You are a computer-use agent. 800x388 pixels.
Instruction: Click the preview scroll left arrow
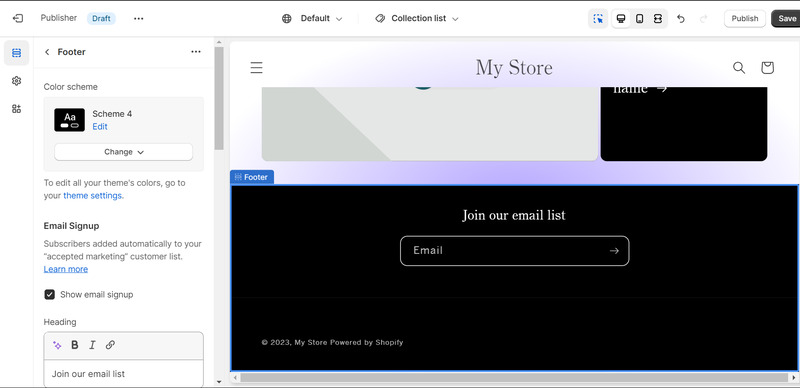235,378
